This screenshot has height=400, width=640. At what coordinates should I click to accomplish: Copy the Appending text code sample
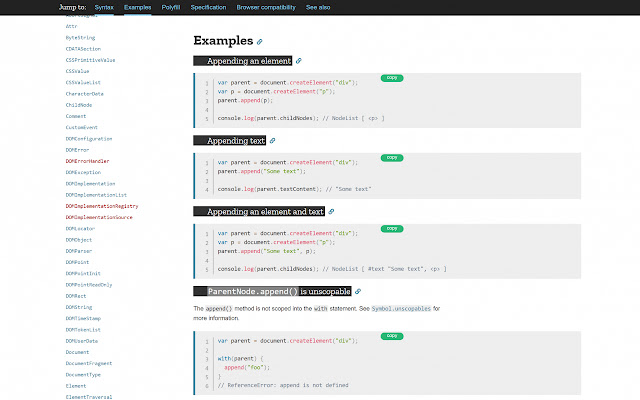392,157
